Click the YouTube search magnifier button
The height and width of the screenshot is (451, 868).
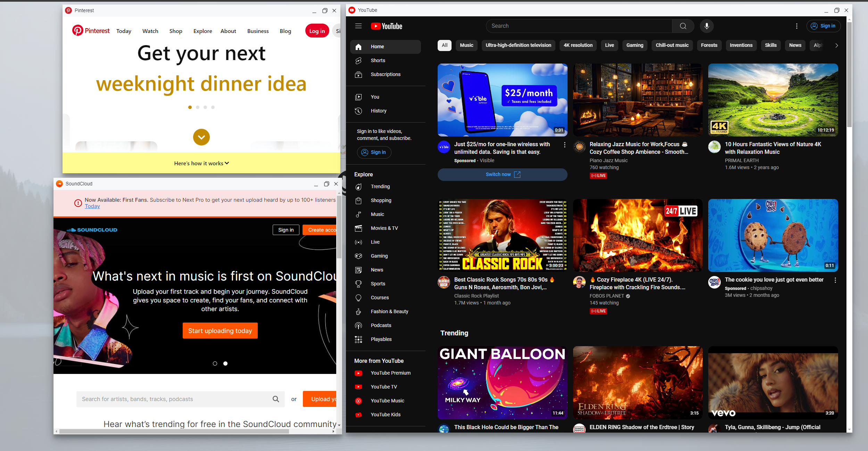pos(683,26)
